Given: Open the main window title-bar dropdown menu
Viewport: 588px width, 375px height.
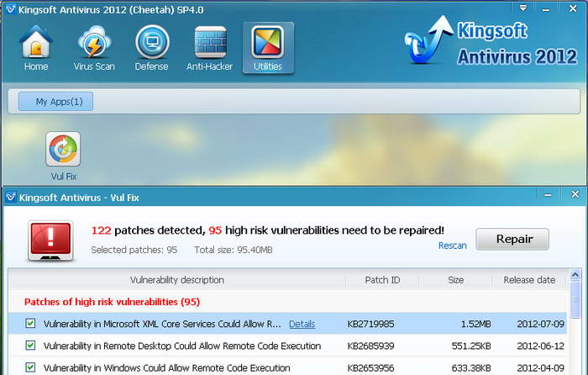Looking at the screenshot, I should coord(523,8).
